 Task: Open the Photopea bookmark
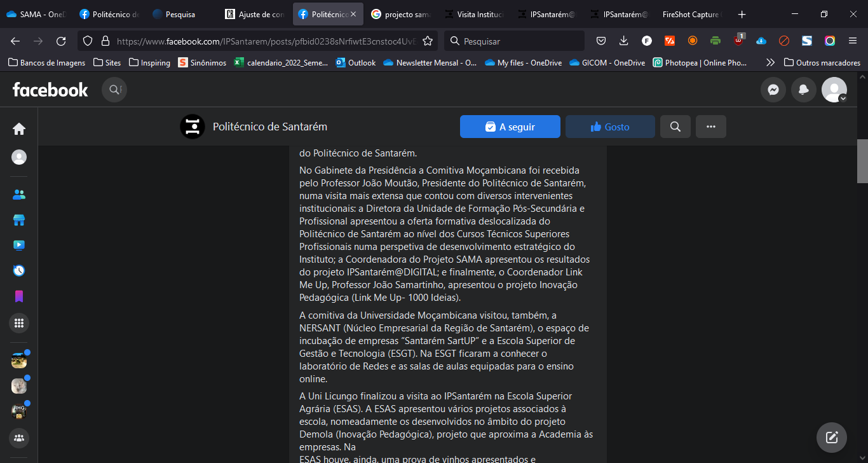click(x=700, y=62)
